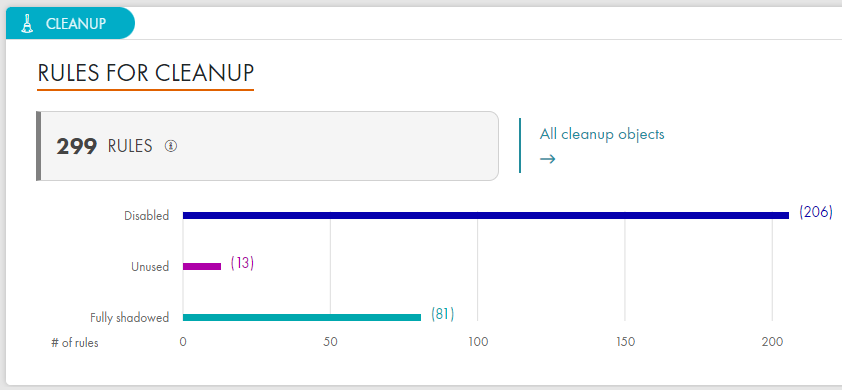Open the CLEANUP tab
The height and width of the screenshot is (390, 842).
pos(70,24)
